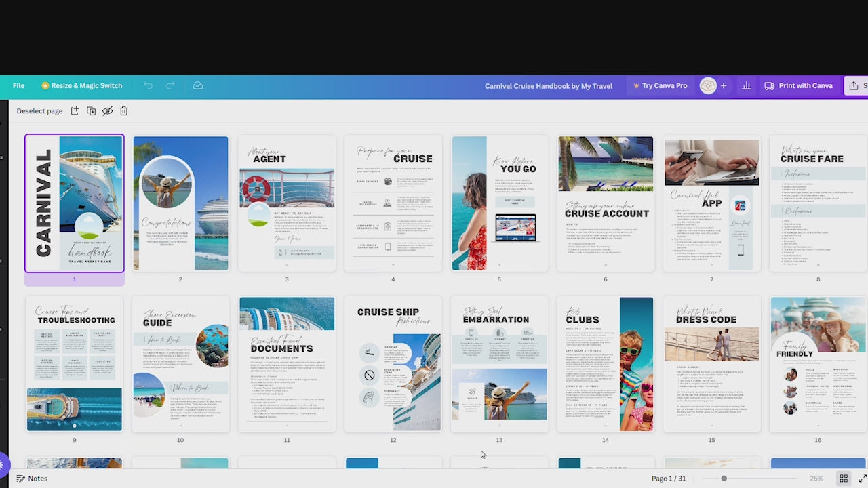Click the Delete page trash icon
The height and width of the screenshot is (488, 868).
[123, 110]
